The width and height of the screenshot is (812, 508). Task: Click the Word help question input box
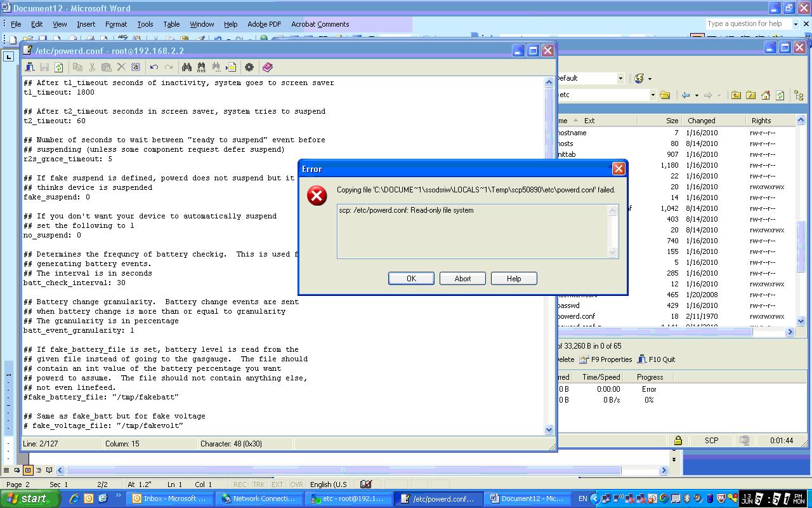(x=748, y=24)
